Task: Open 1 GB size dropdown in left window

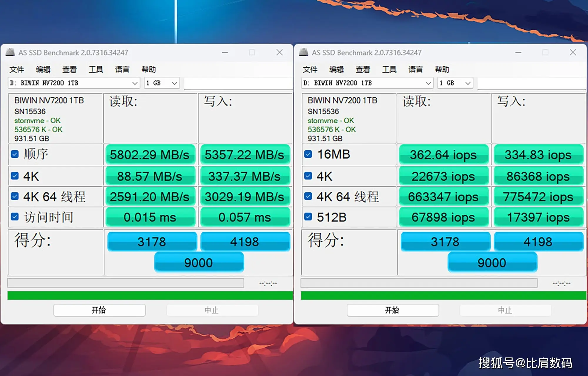Action: click(x=162, y=83)
